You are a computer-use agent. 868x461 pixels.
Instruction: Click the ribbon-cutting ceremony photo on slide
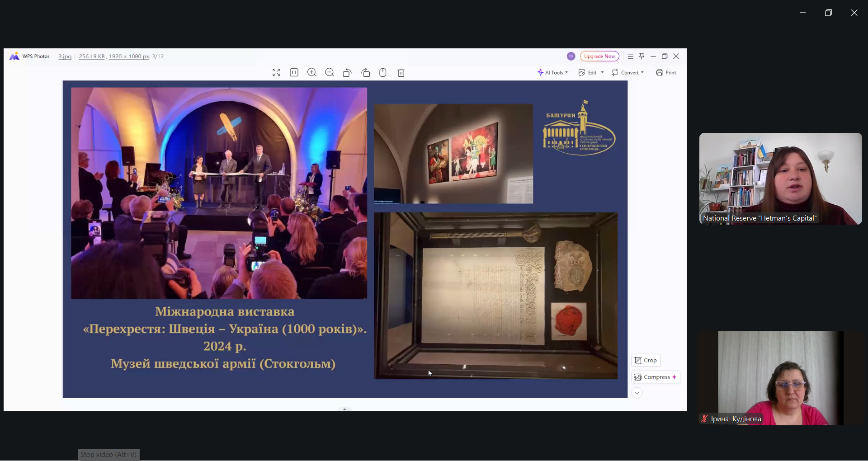[x=219, y=193]
